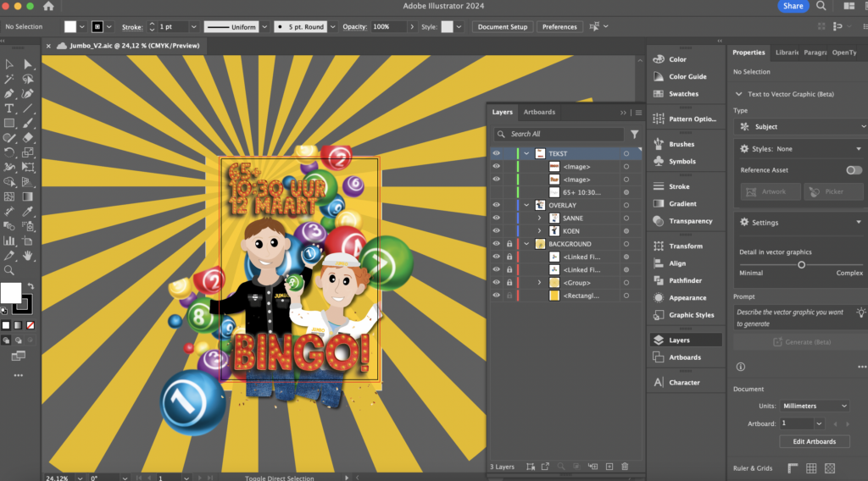Open stroke profile Uniform dropdown

click(x=264, y=26)
